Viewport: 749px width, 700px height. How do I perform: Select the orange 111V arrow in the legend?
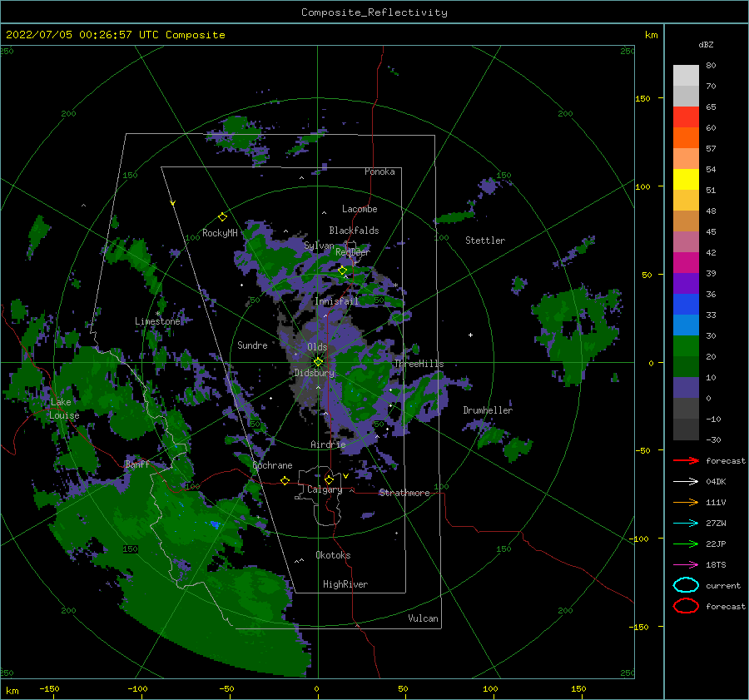686,502
